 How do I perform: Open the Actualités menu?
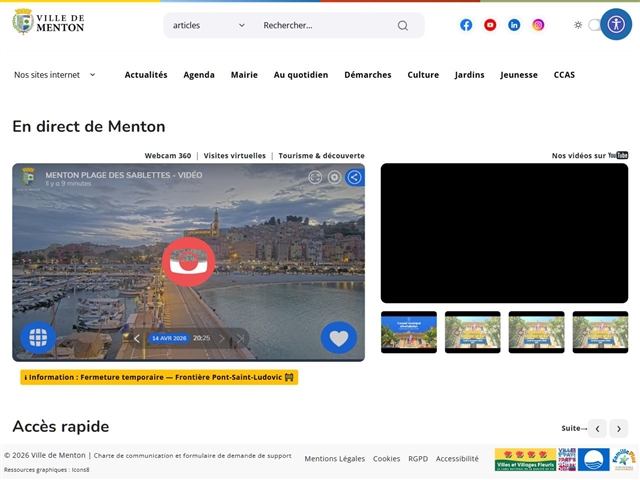(146, 75)
